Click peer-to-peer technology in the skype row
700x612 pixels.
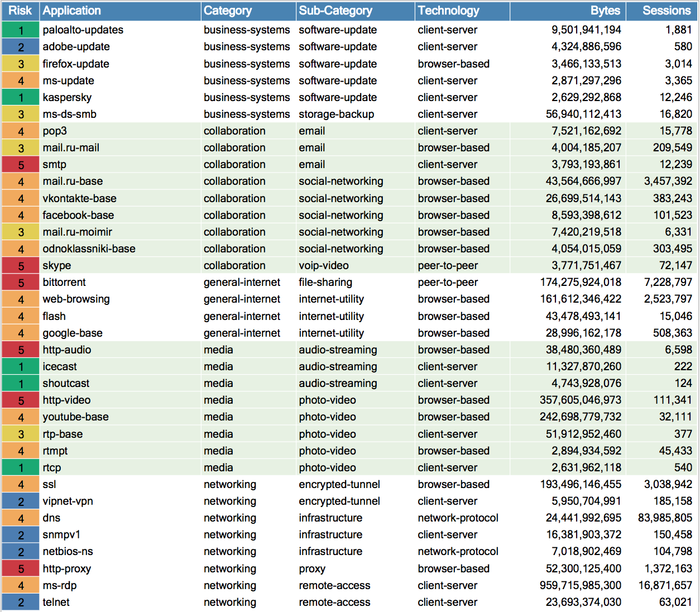point(448,265)
